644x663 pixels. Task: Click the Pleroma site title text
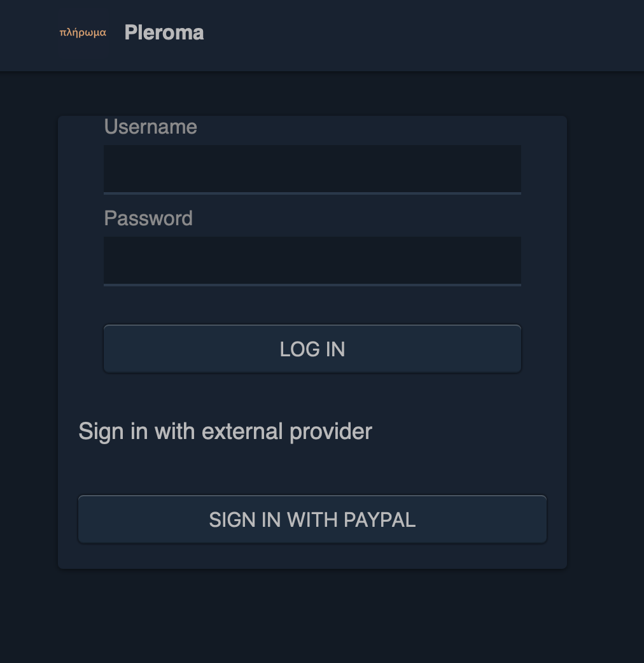(164, 32)
